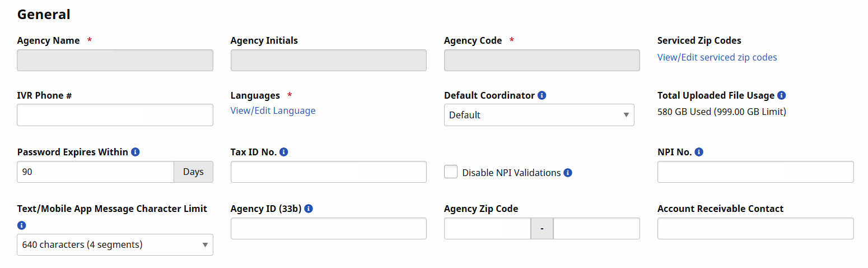Select the NPI No. input box
Viewport: 868px width, 268px height.
click(755, 172)
